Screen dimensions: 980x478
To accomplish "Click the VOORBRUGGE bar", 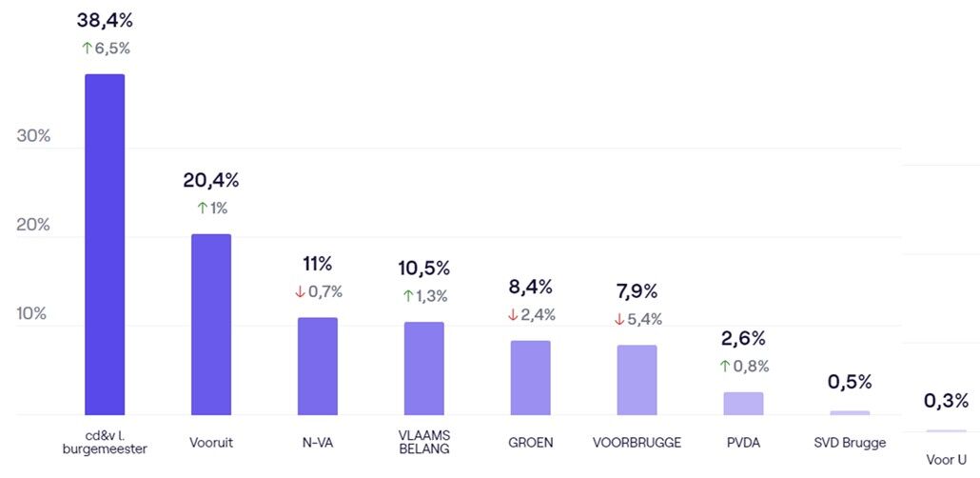I will (x=637, y=380).
